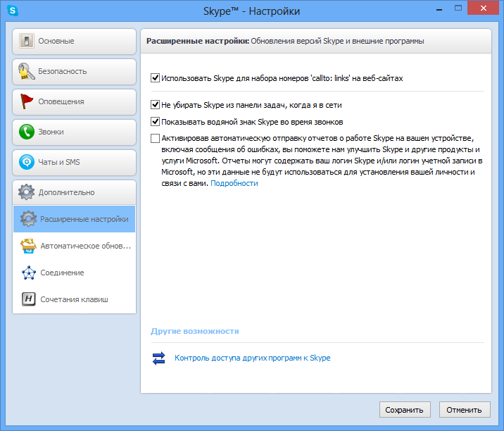This screenshot has width=504, height=431.
Task: Click the Сохранить button
Action: pos(405,410)
